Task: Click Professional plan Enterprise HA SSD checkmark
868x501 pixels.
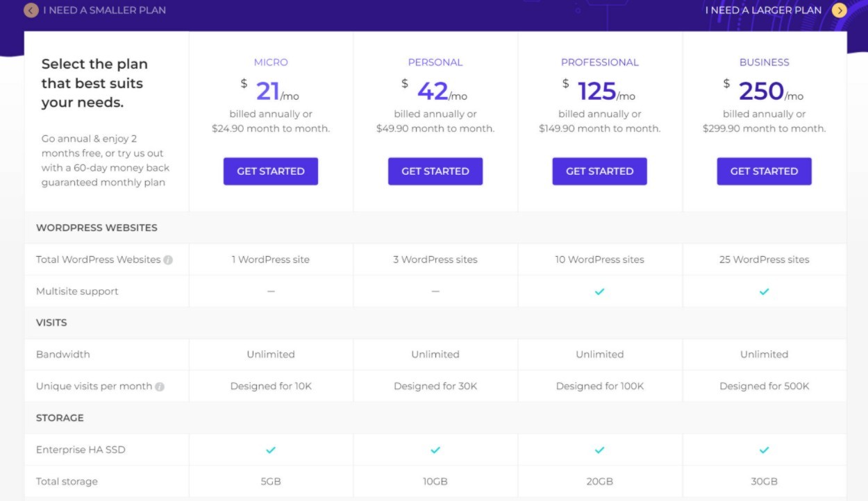Action: tap(599, 450)
